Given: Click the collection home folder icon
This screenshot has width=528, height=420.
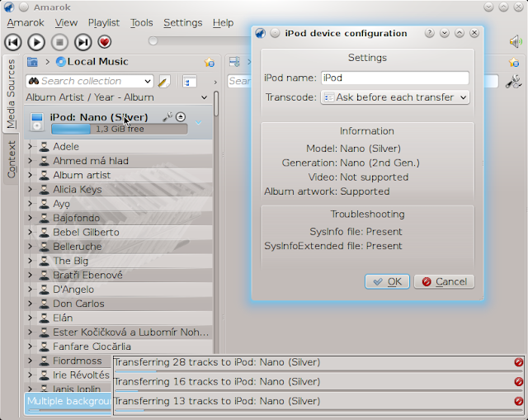Looking at the screenshot, I should pos(32,62).
